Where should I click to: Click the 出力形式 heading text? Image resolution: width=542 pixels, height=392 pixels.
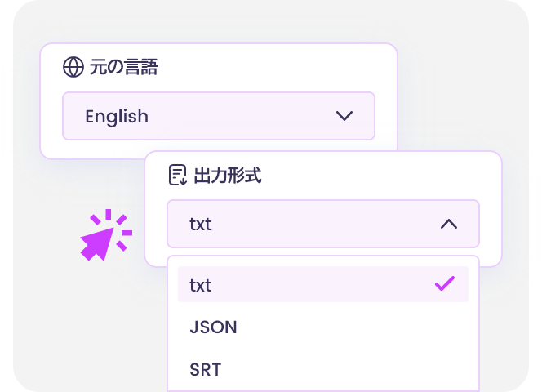coord(228,175)
